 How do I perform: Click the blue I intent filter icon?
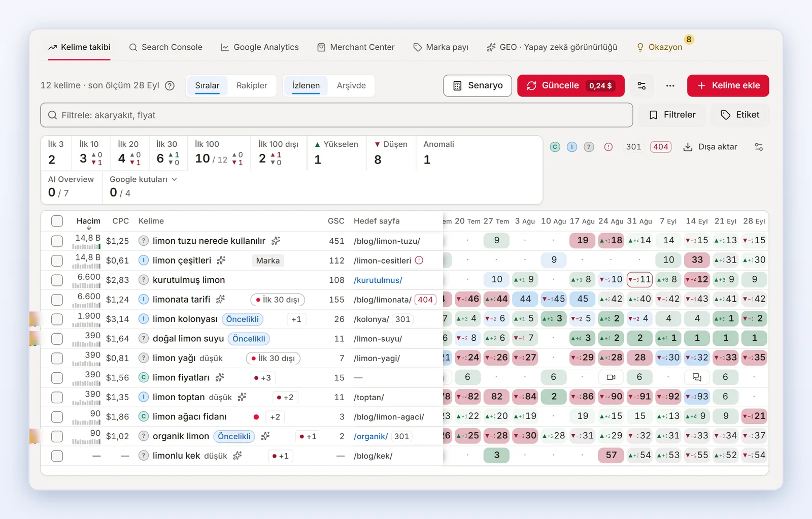[x=572, y=147]
